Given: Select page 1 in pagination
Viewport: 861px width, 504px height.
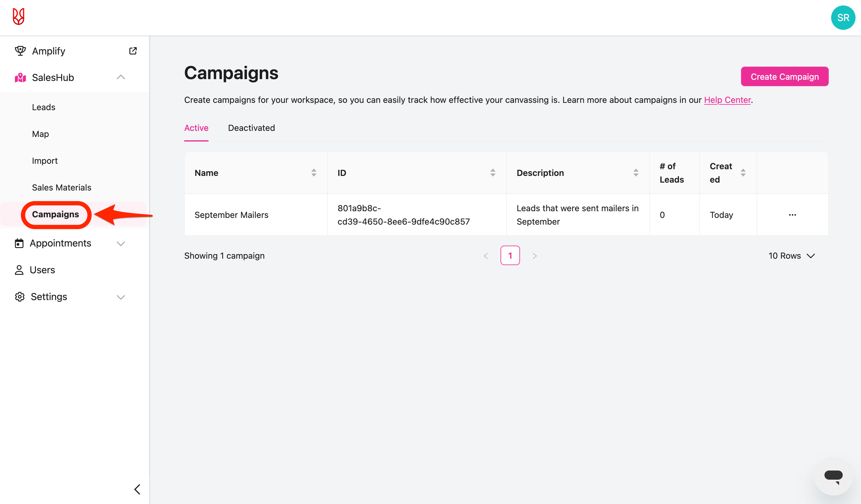Looking at the screenshot, I should [x=510, y=255].
